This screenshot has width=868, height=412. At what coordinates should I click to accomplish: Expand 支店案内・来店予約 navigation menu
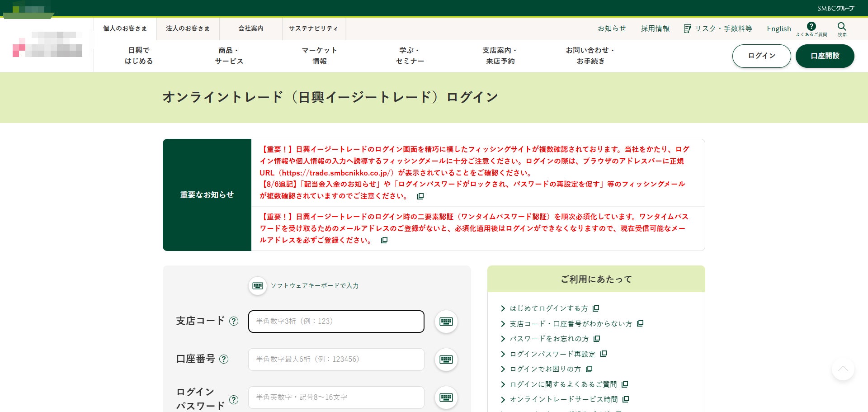pyautogui.click(x=500, y=56)
